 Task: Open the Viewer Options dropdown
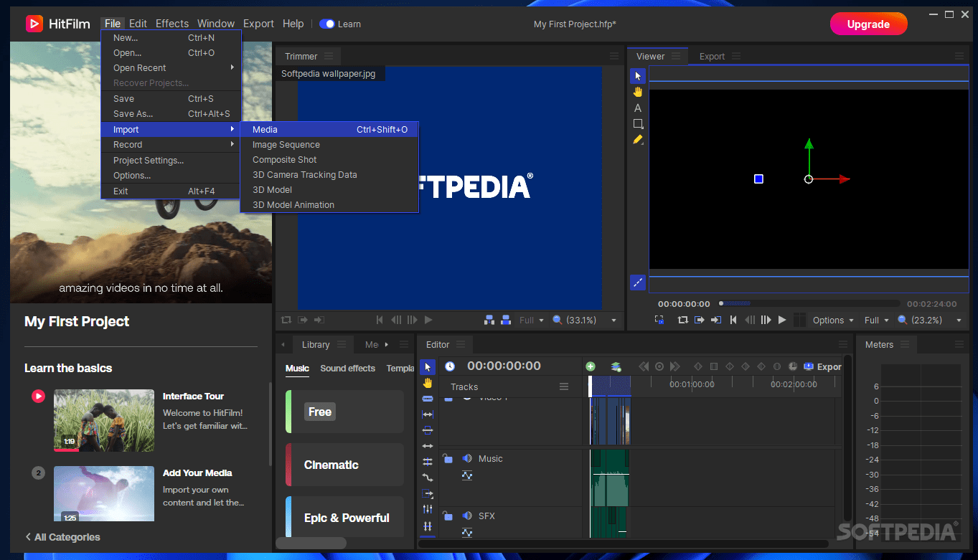(x=832, y=321)
